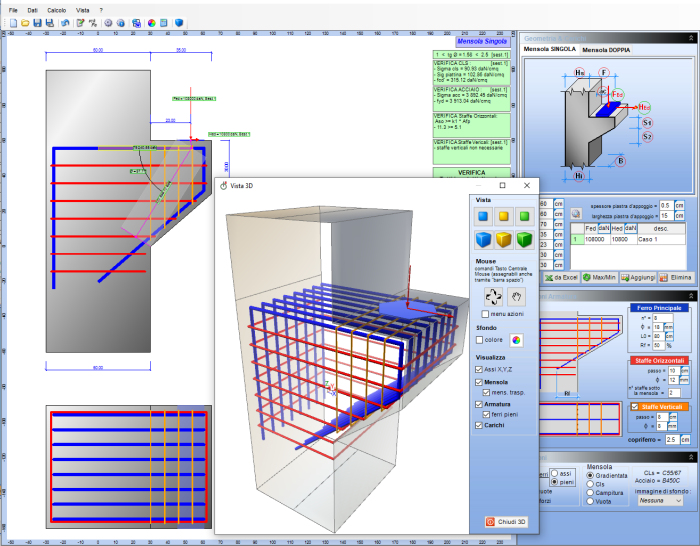The width and height of the screenshot is (700, 546).
Task: Toggle the Sfondo colore checkbox
Action: click(479, 340)
